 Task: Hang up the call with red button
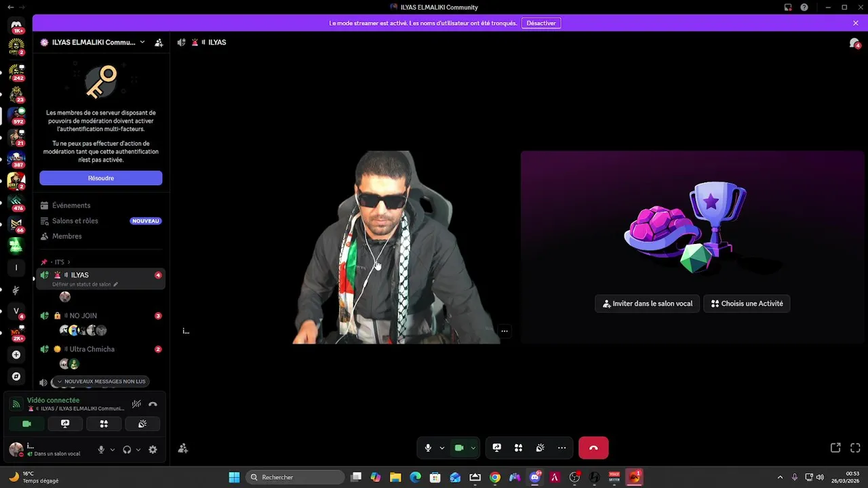[x=593, y=448]
